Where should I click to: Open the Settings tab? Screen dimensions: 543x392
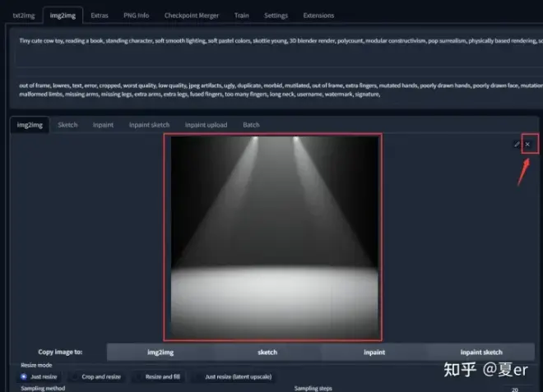(x=276, y=16)
